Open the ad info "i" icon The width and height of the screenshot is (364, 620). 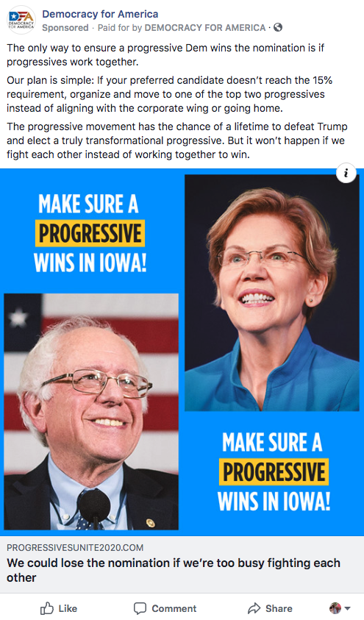pyautogui.click(x=346, y=173)
